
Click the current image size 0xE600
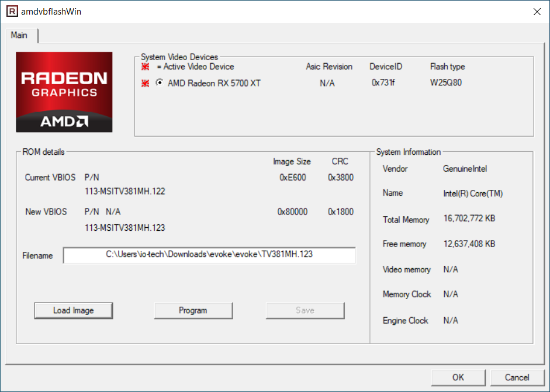pyautogui.click(x=293, y=178)
